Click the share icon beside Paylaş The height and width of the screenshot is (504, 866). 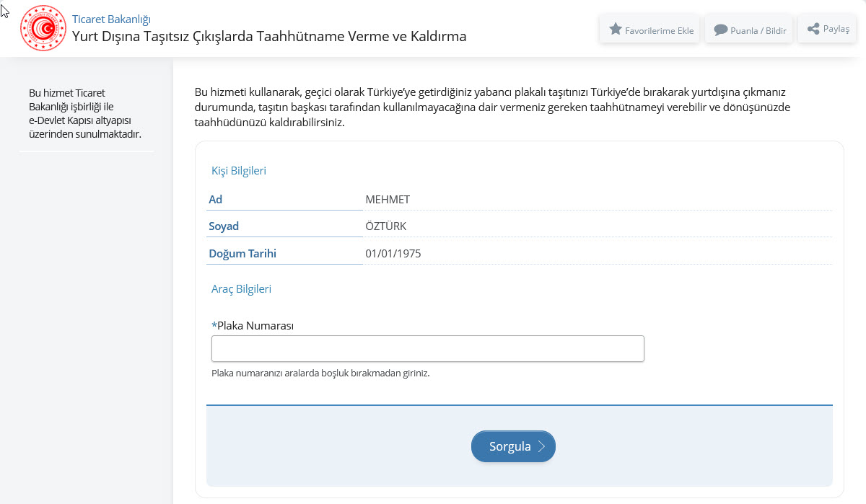click(813, 29)
